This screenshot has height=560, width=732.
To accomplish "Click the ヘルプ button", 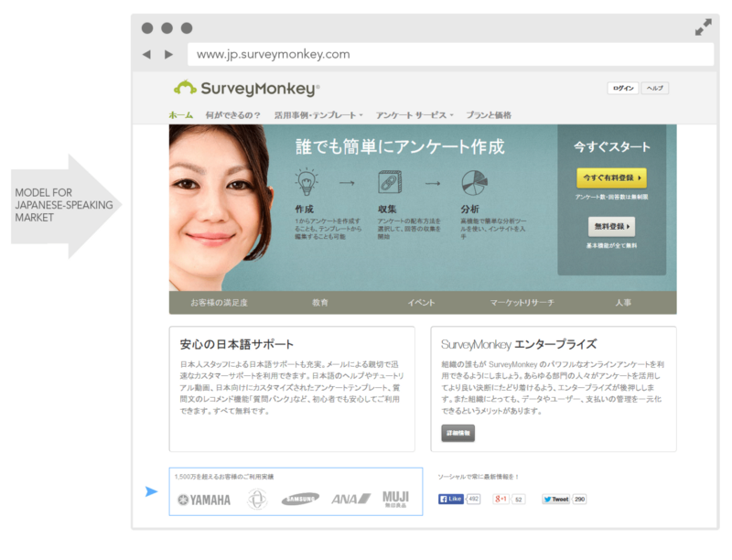I will [654, 88].
